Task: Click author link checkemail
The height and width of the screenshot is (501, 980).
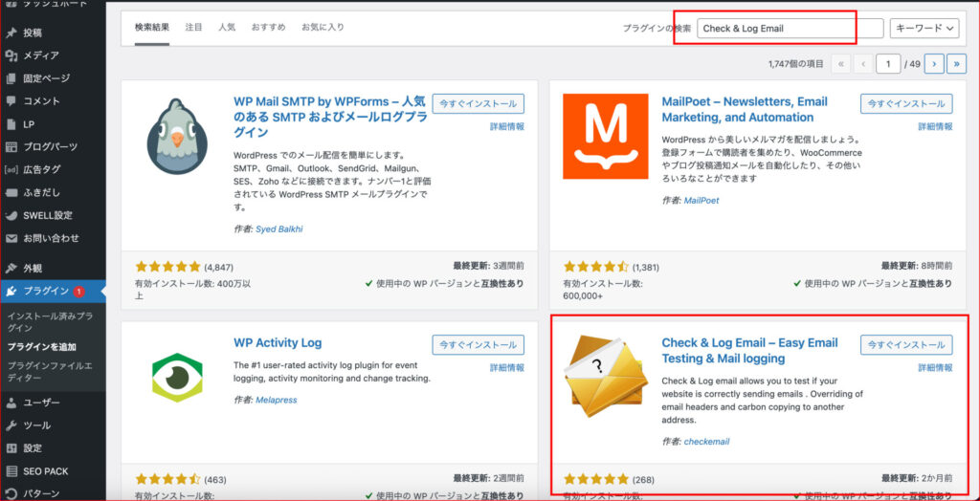Action: click(706, 442)
